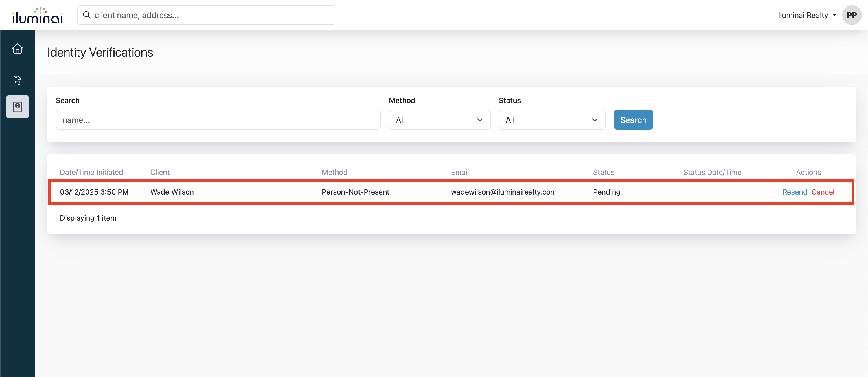
Task: Open the documents icon in the sidebar
Action: point(18,81)
